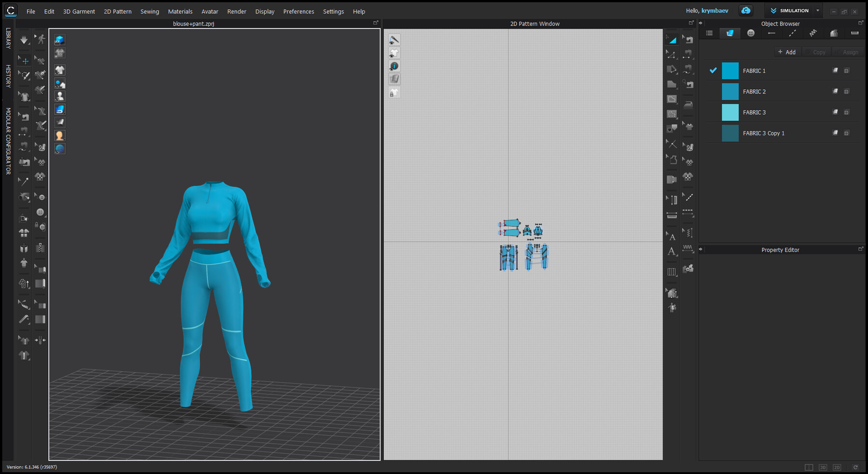Select the FABRIC 1 row label
This screenshot has height=474, width=868.
pos(754,71)
